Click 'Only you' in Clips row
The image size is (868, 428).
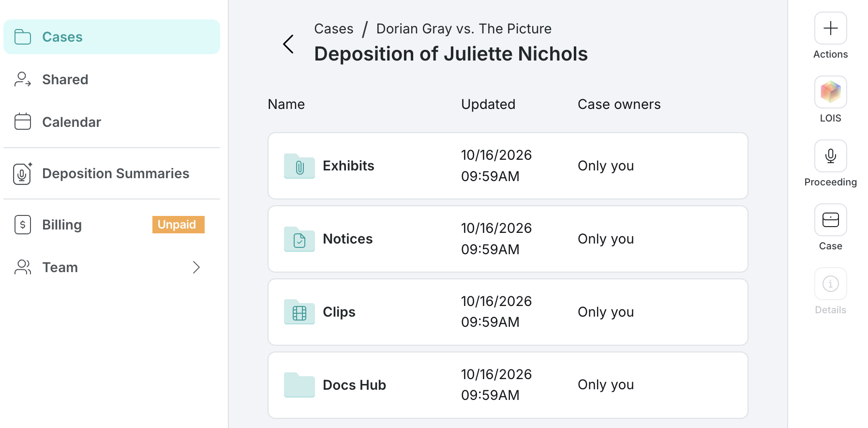(x=606, y=312)
